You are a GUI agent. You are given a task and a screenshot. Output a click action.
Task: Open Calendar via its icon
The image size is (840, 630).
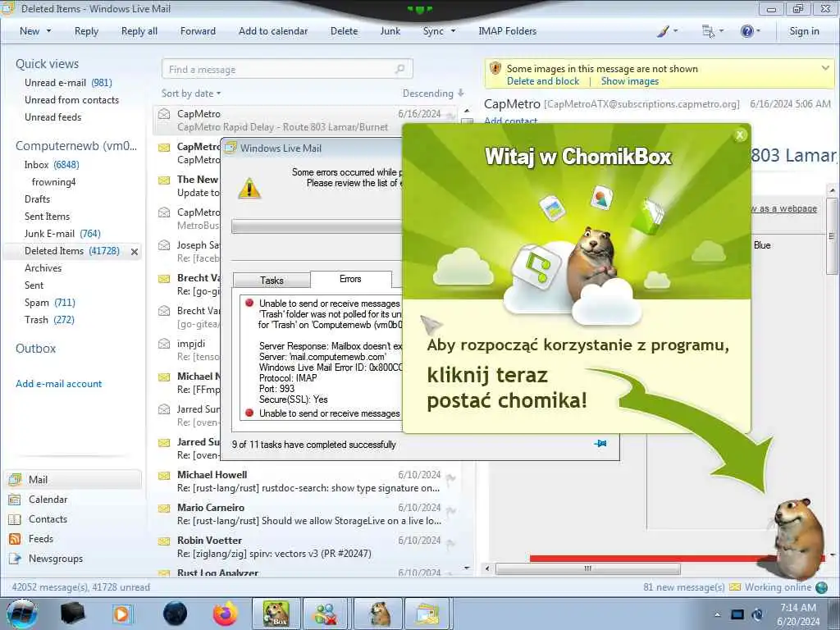15,500
